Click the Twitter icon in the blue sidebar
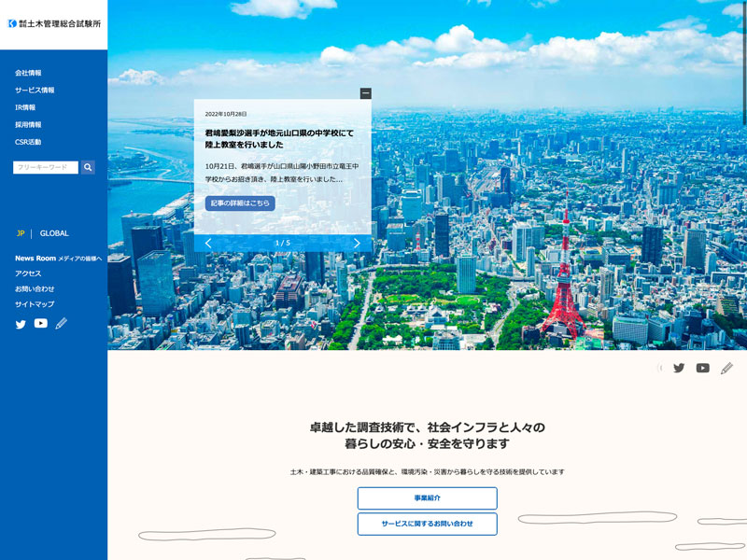The image size is (747, 560). [x=21, y=324]
